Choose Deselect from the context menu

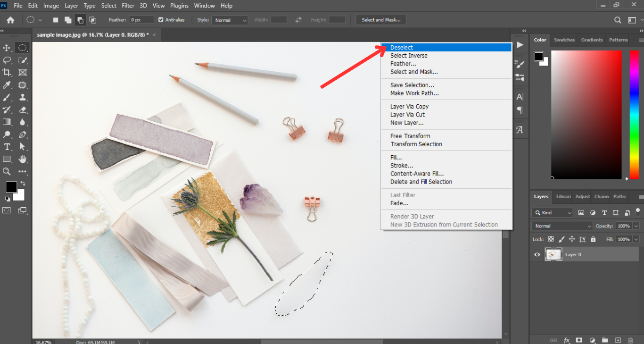tap(402, 47)
